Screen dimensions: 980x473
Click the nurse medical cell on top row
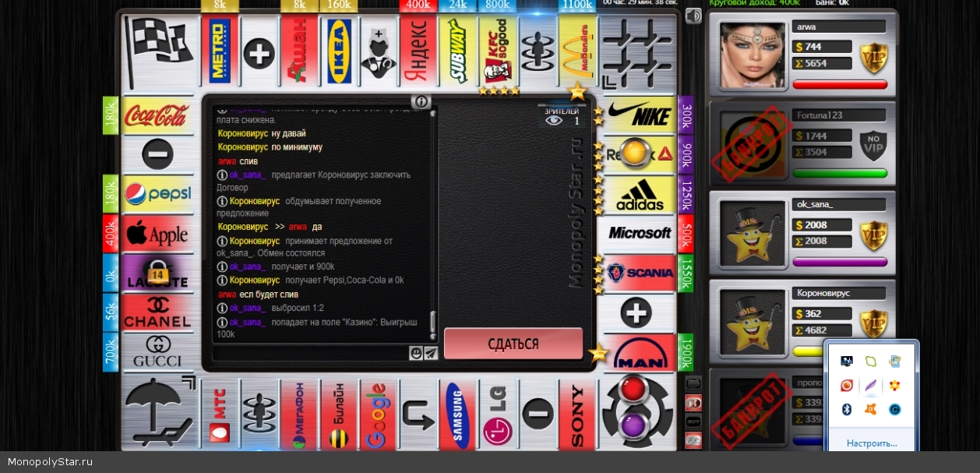pyautogui.click(x=379, y=52)
